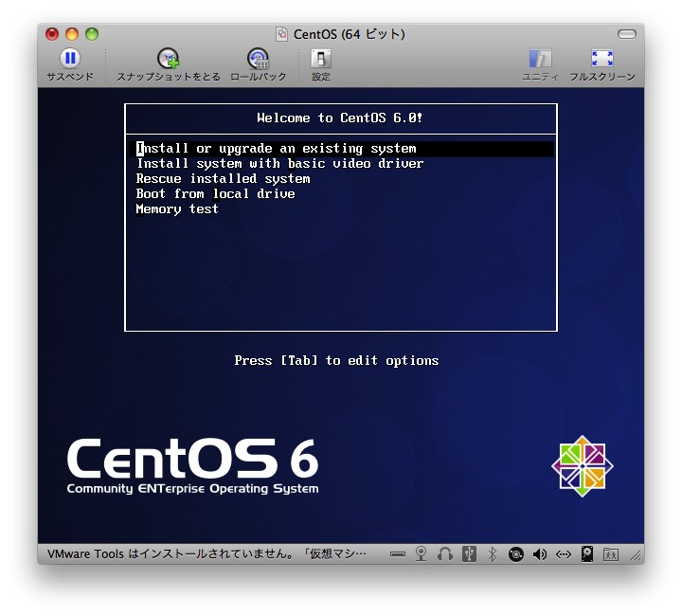Close the CentOS VM window
682x616 pixels.
52,34
